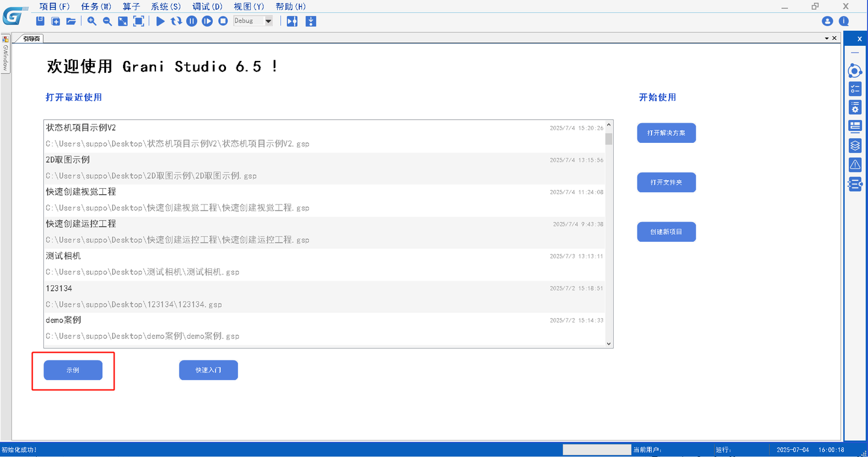Click the 2025-07-04 status bar date
The image size is (868, 457).
point(793,450)
